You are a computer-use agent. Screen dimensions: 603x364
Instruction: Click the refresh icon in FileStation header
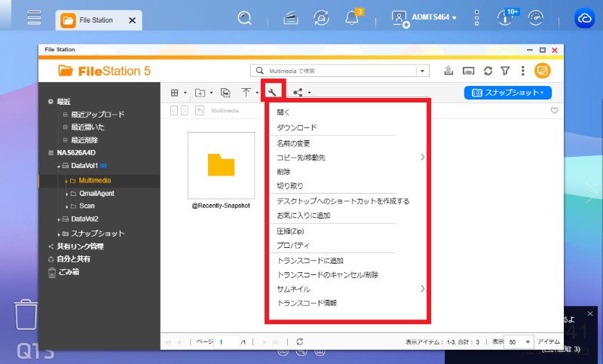[x=488, y=71]
